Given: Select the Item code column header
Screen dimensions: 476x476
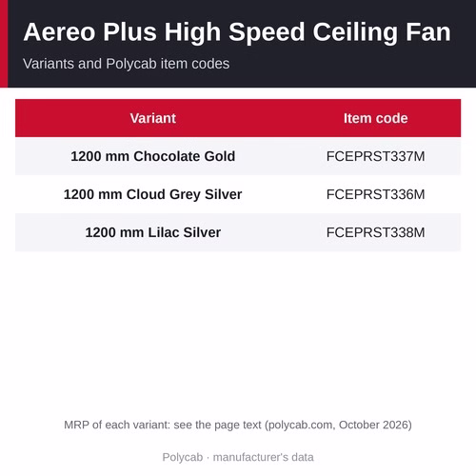Looking at the screenshot, I should (x=375, y=118).
